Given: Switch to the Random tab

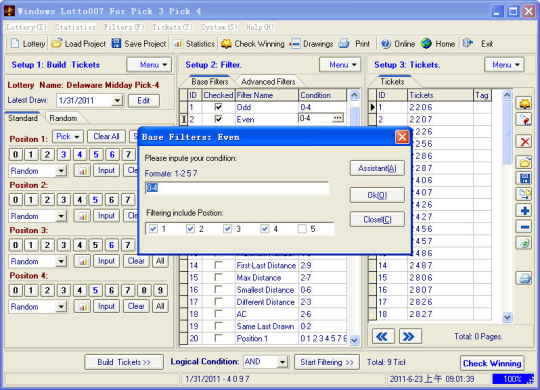Looking at the screenshot, I should pyautogui.click(x=63, y=118).
